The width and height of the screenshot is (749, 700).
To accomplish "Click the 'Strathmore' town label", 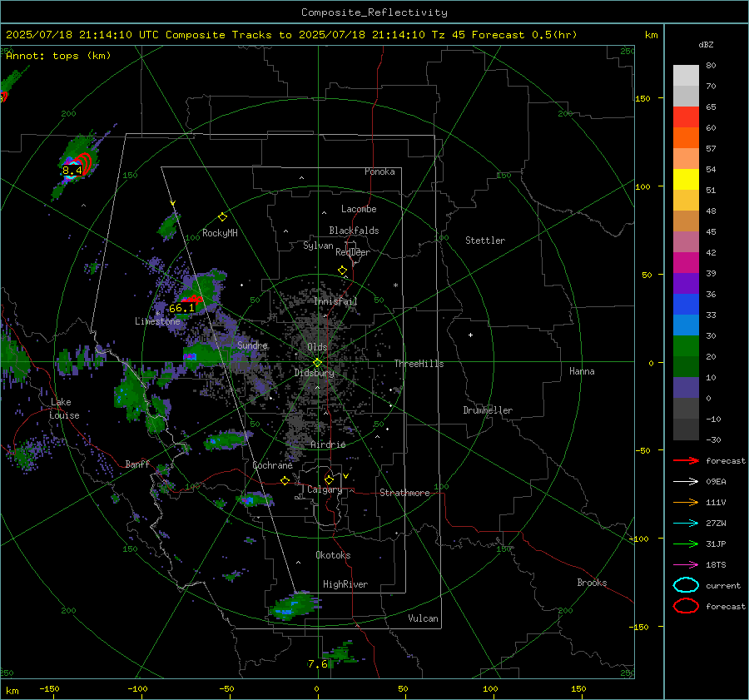I will (404, 493).
